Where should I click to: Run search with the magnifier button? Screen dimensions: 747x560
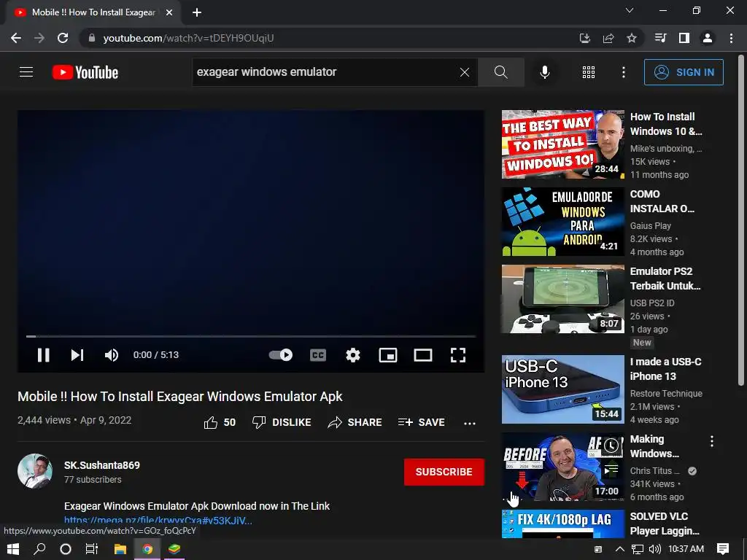click(500, 72)
